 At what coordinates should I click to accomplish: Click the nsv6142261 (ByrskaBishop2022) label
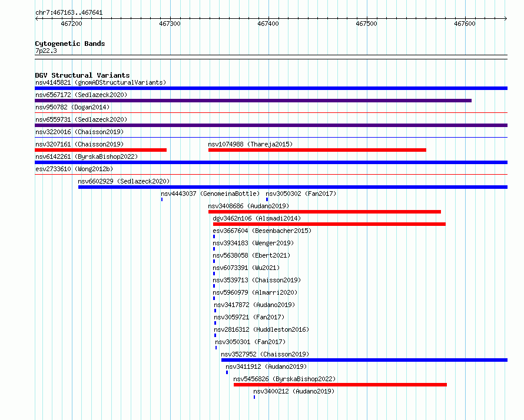pyautogui.click(x=87, y=156)
